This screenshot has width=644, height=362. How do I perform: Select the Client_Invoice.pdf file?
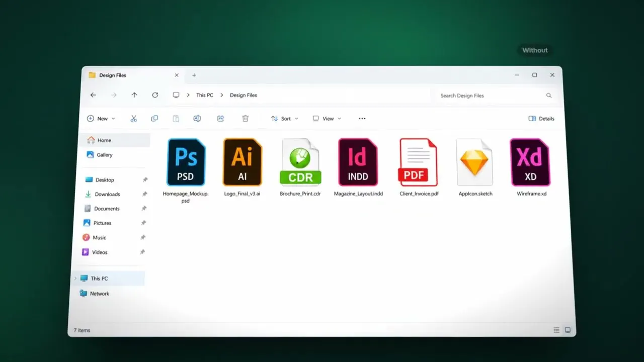[x=419, y=167]
